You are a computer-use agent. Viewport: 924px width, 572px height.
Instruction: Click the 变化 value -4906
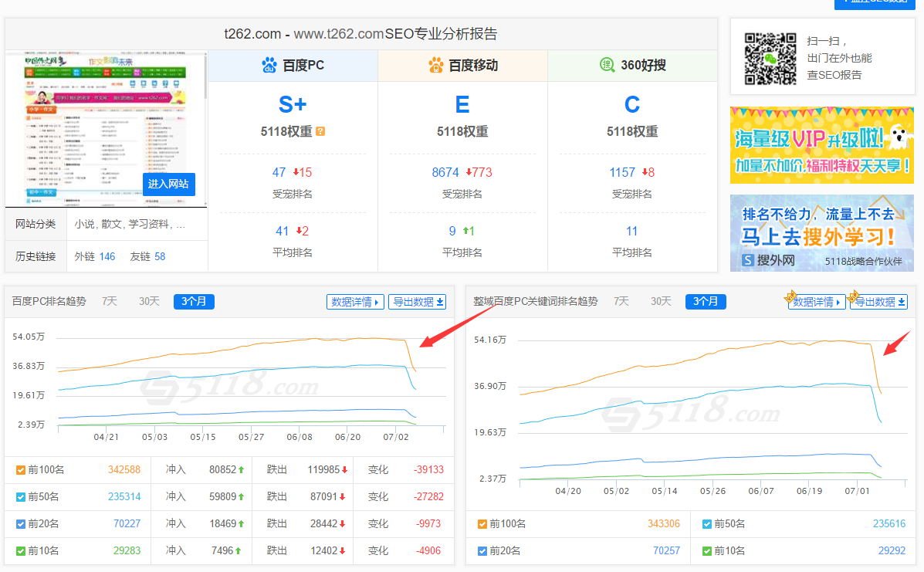pyautogui.click(x=429, y=551)
